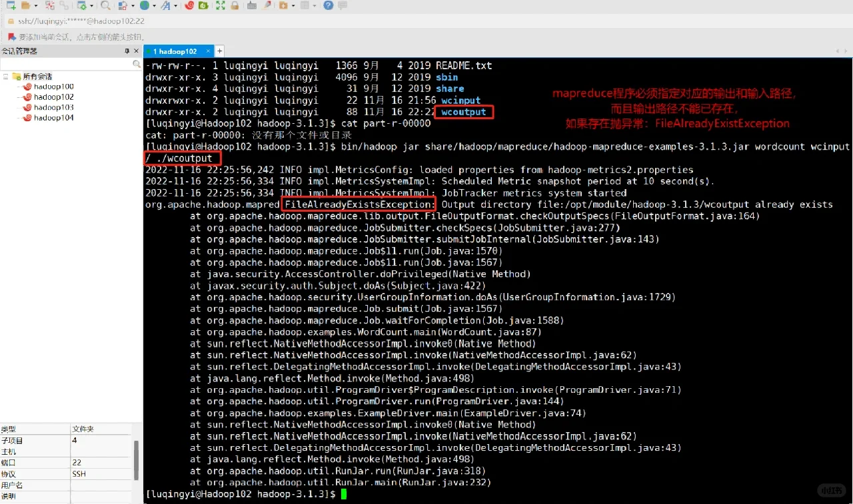Select the 协议 property row
Screen dimensions: 853x504
click(66, 474)
